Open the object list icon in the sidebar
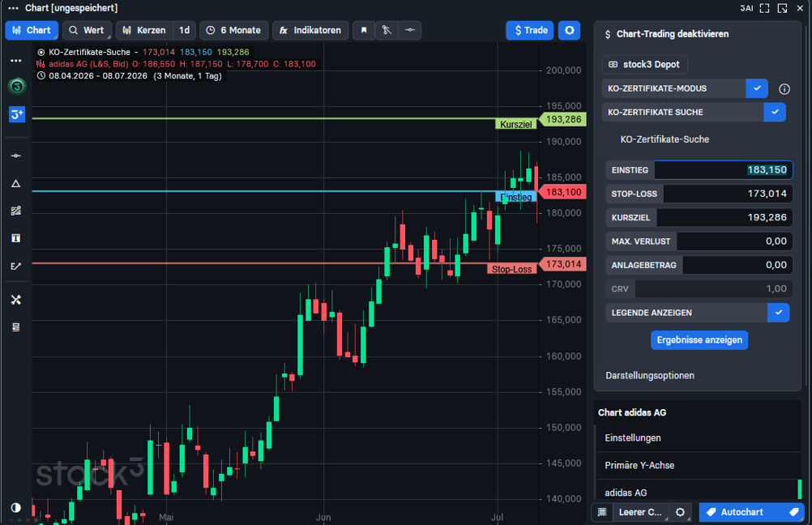 [16, 327]
